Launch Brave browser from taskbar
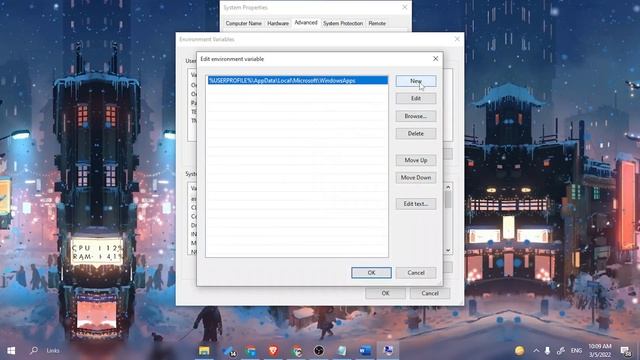Image resolution: width=640 pixels, height=360 pixels. tap(273, 350)
